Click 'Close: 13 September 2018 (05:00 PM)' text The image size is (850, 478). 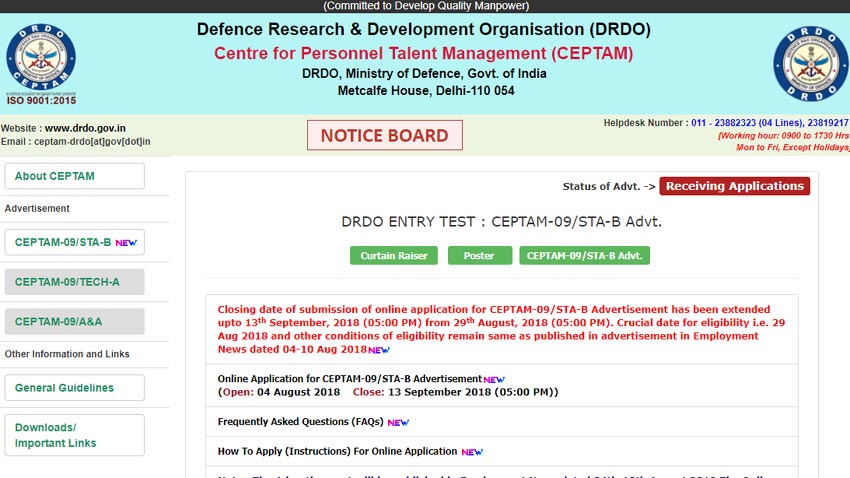coord(455,392)
